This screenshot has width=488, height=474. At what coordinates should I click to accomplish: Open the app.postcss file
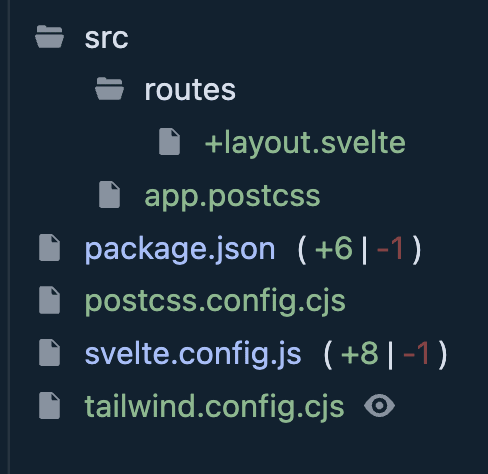[x=232, y=197]
